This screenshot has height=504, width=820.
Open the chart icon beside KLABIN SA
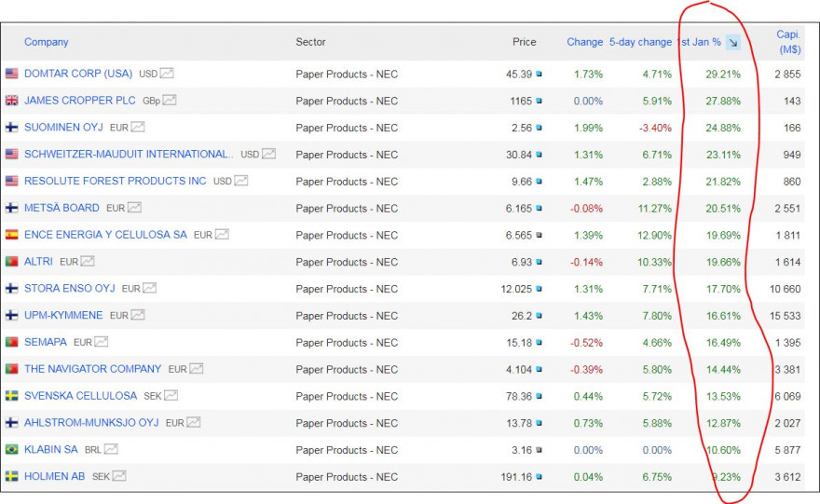coord(112,449)
